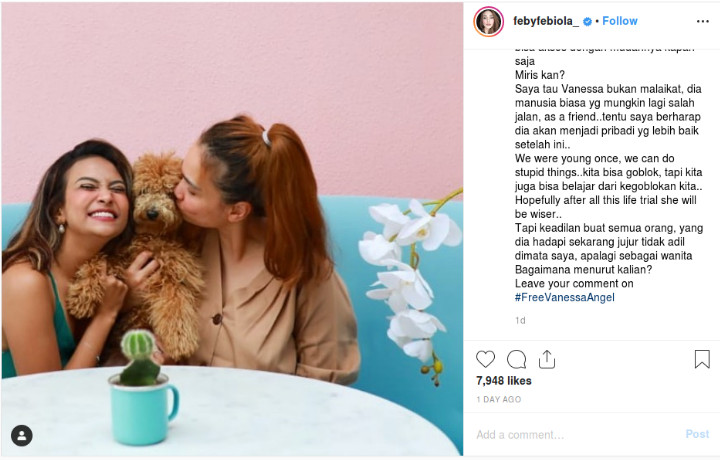
Task: Open comments via speech bubble icon
Action: tap(517, 359)
